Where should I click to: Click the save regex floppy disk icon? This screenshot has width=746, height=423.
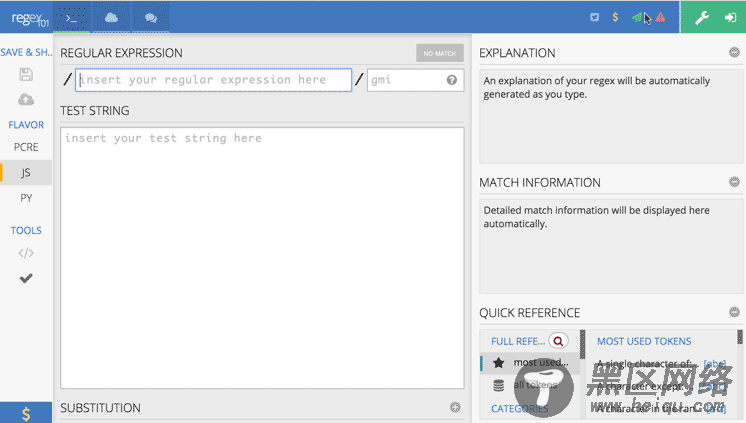(26, 75)
